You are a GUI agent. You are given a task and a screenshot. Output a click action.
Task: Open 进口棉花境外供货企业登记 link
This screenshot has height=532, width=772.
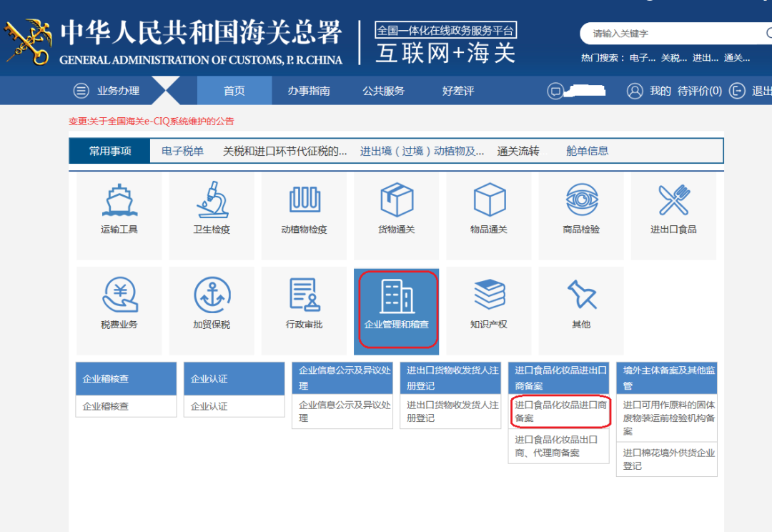click(668, 459)
